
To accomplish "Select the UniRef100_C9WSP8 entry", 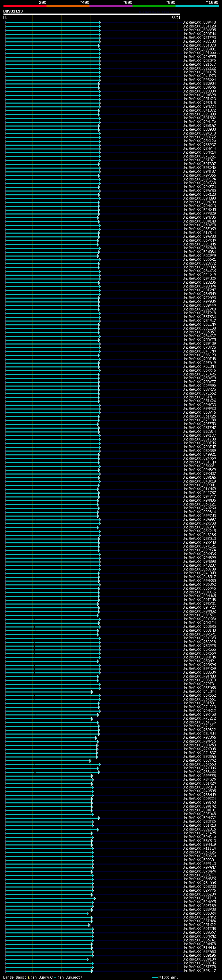I will tap(199, 95).
